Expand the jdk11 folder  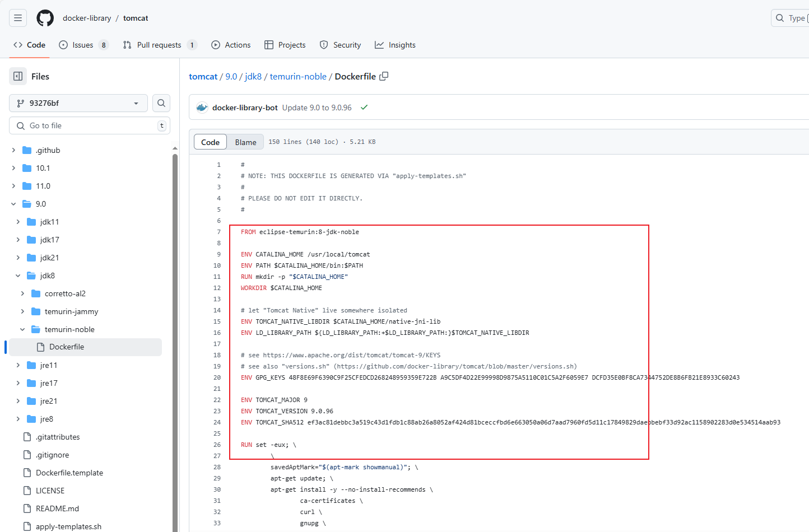point(18,222)
